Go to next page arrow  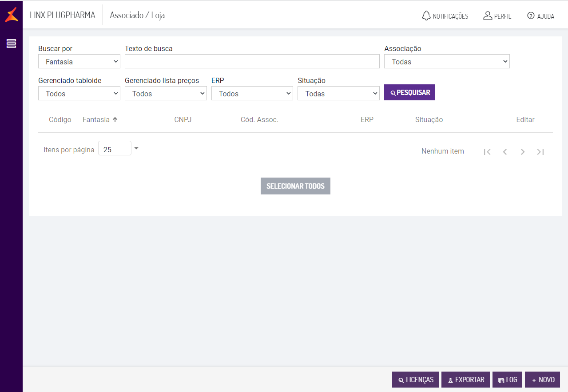click(523, 152)
